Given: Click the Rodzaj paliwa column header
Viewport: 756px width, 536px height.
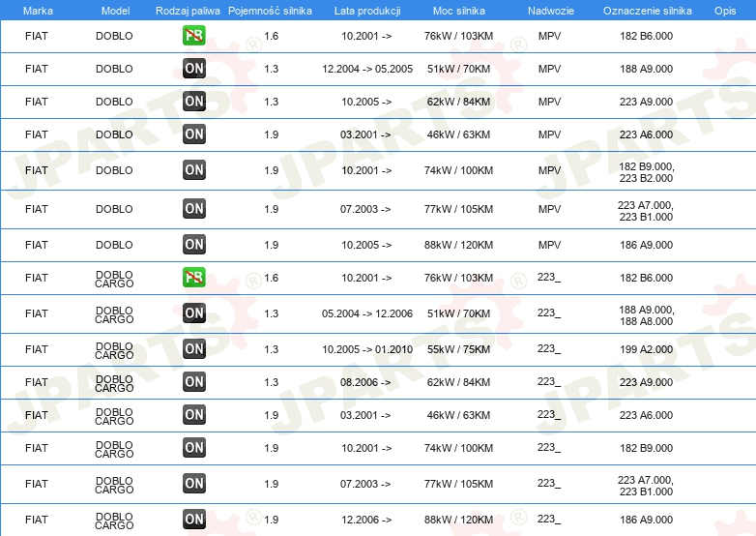Looking at the screenshot, I should [x=188, y=11].
